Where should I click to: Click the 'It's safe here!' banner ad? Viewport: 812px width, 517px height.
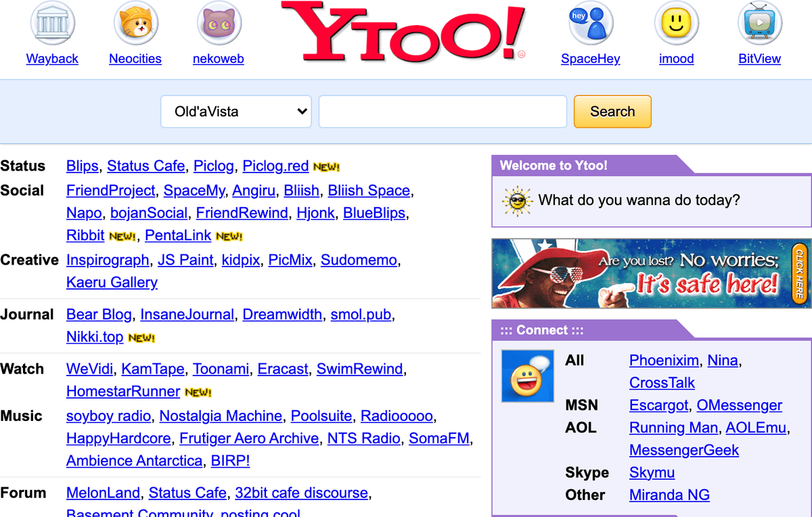[651, 273]
